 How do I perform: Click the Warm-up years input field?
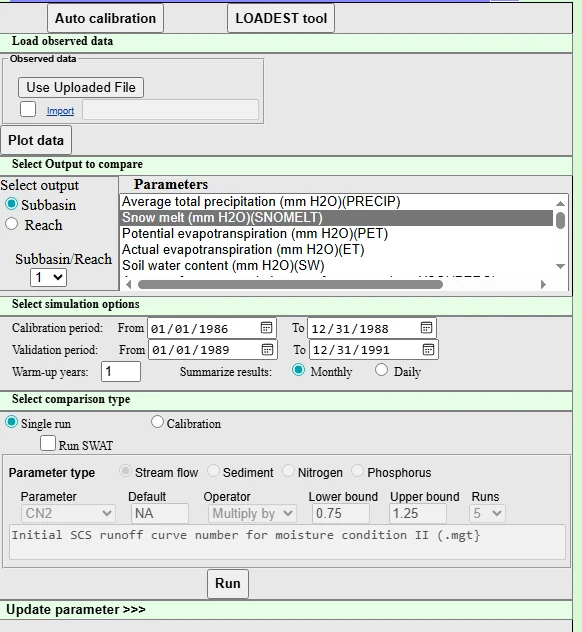click(121, 371)
